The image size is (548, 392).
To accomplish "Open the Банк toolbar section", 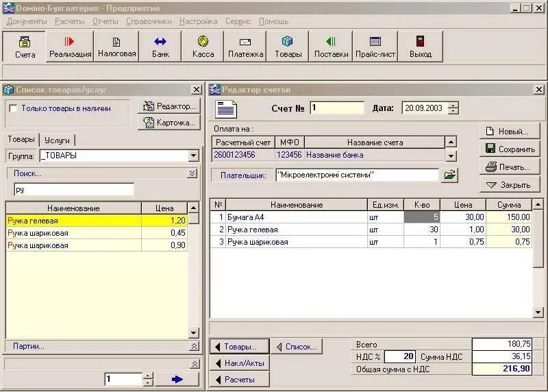I will [x=160, y=47].
